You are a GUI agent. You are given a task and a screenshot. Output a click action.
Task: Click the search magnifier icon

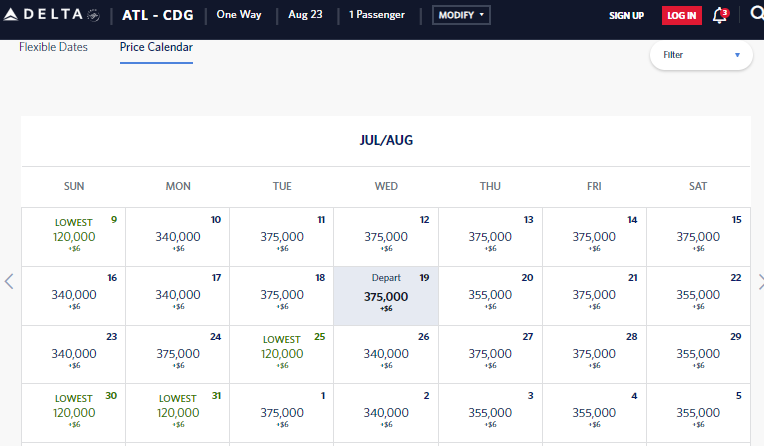(x=755, y=15)
